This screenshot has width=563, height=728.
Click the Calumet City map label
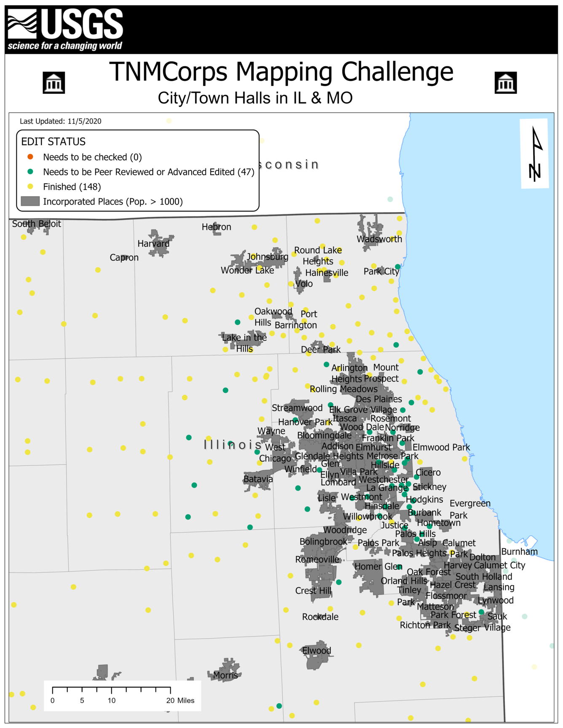tap(499, 565)
